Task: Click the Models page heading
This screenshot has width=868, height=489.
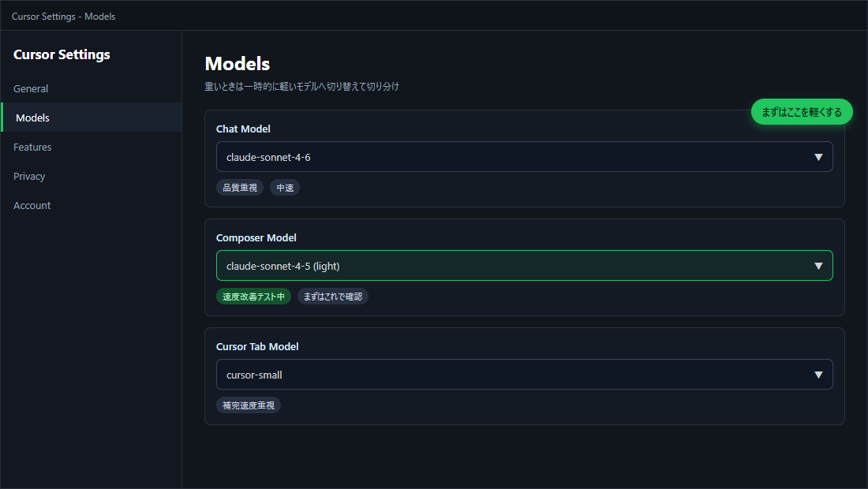Action: (237, 64)
